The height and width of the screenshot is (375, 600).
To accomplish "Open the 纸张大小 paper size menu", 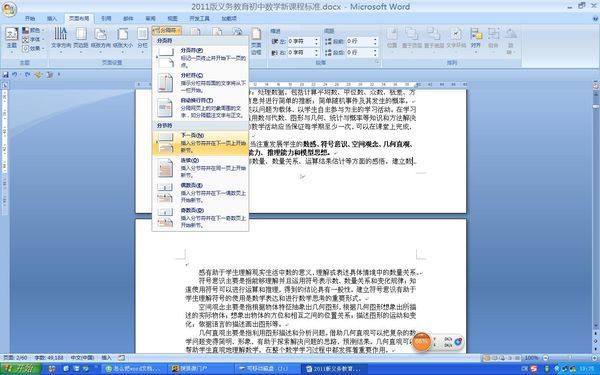I will tap(122, 39).
